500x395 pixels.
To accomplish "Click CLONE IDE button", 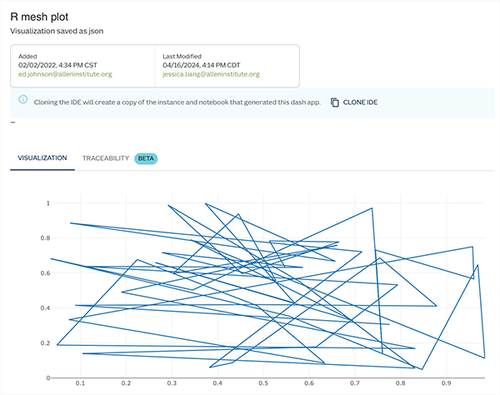I will point(354,102).
